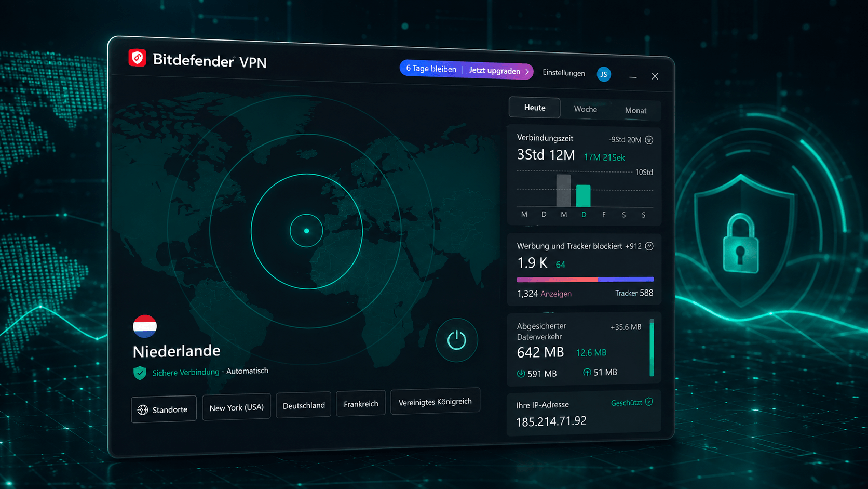The width and height of the screenshot is (868, 489).
Task: Connect to Vereinigtes Königreich
Action: [435, 402]
